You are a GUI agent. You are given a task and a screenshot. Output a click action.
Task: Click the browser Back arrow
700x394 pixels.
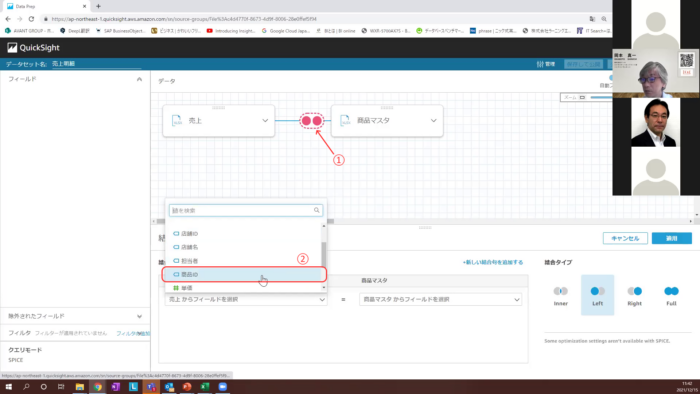pyautogui.click(x=8, y=19)
